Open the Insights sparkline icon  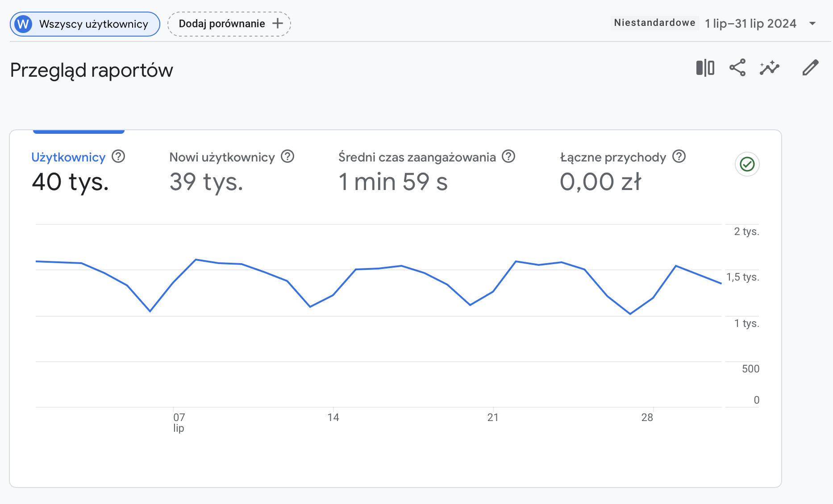tap(770, 68)
